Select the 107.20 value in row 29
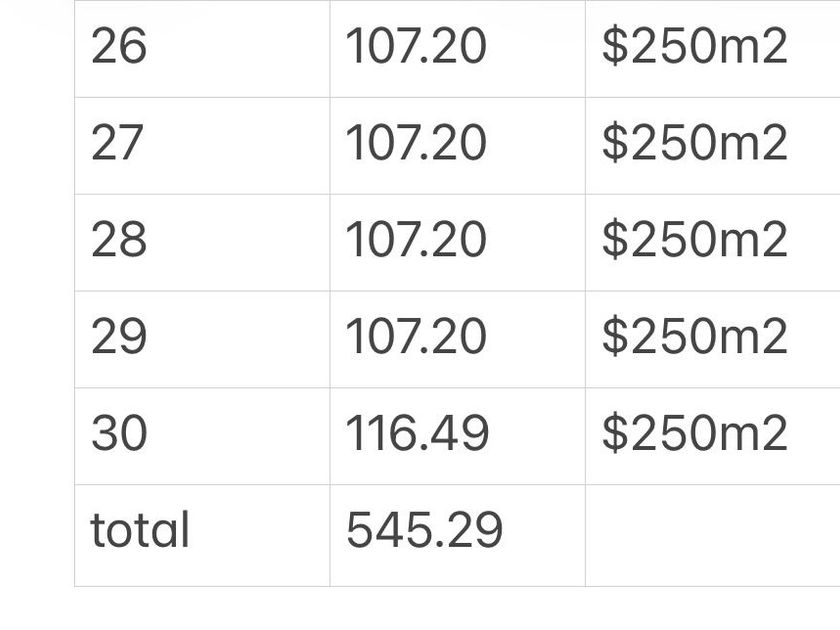This screenshot has height=630, width=840. (x=416, y=336)
